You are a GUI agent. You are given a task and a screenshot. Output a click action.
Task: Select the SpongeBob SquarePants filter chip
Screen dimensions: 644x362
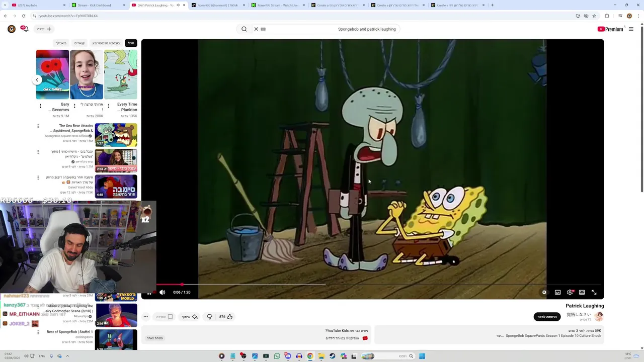click(x=106, y=43)
